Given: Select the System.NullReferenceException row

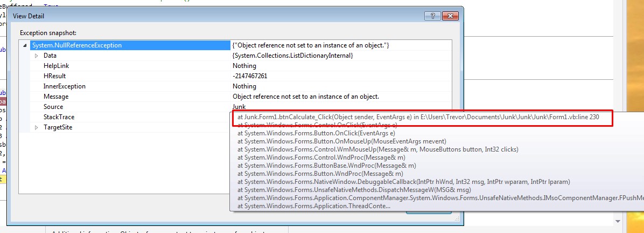Looking at the screenshot, I should [x=76, y=45].
